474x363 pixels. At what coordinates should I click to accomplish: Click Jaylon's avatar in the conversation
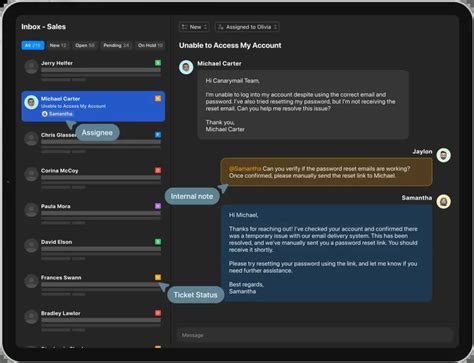444,155
